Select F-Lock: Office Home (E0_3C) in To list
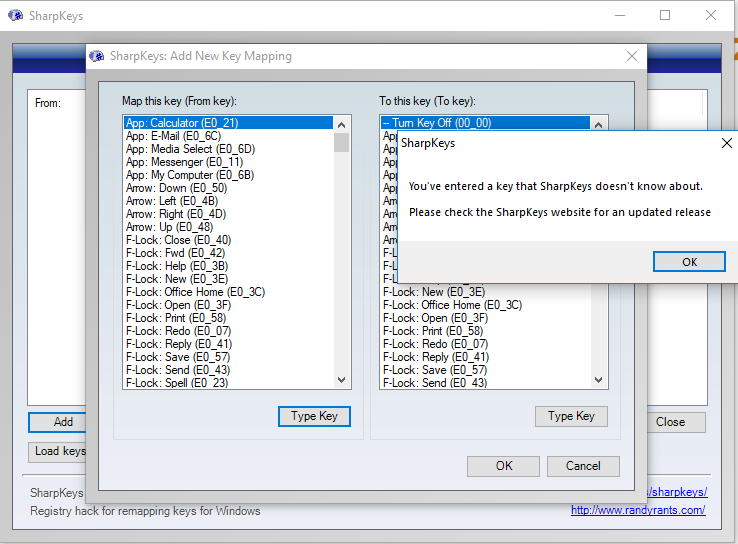The width and height of the screenshot is (738, 544). 485,305
